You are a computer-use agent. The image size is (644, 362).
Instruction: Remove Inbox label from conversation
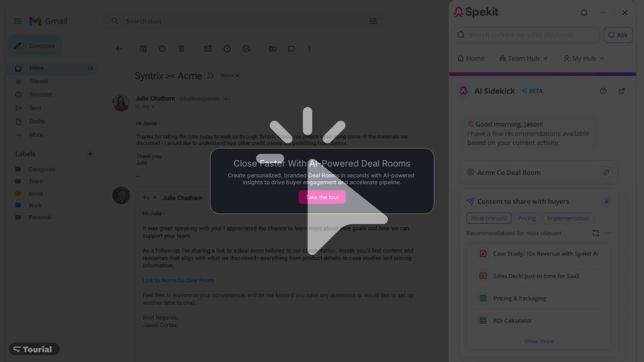tap(237, 76)
